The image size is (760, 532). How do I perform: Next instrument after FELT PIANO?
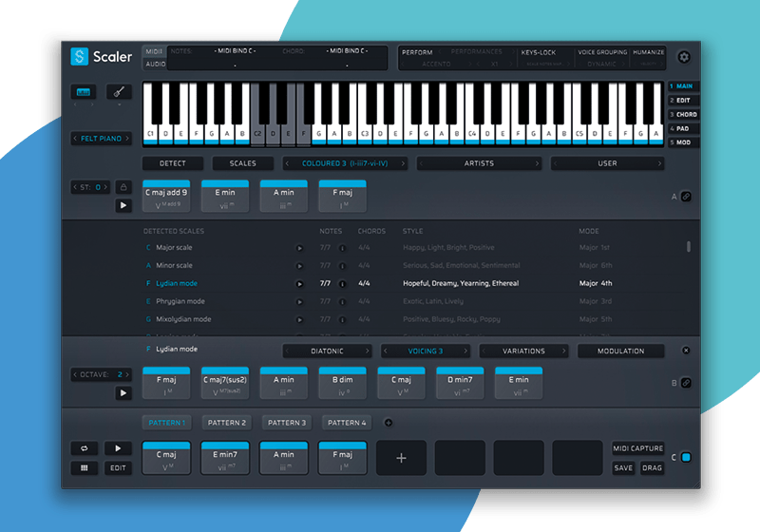[127, 139]
